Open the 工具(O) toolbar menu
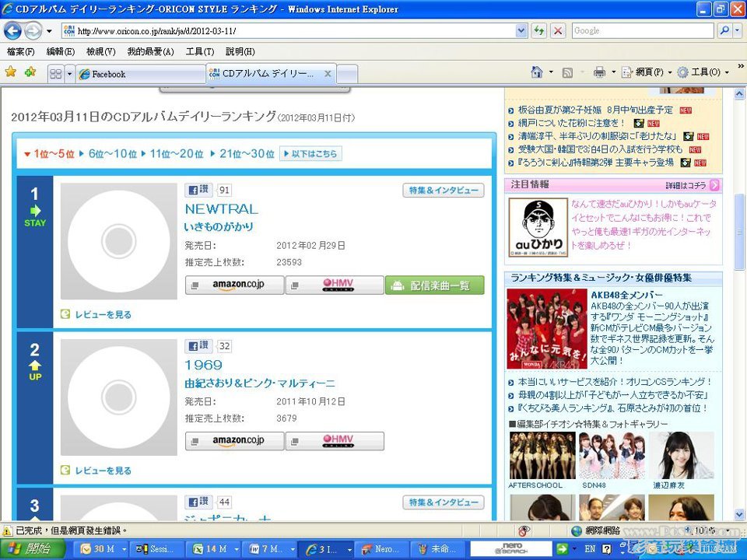Screen dimensions: 747x560 point(703,72)
